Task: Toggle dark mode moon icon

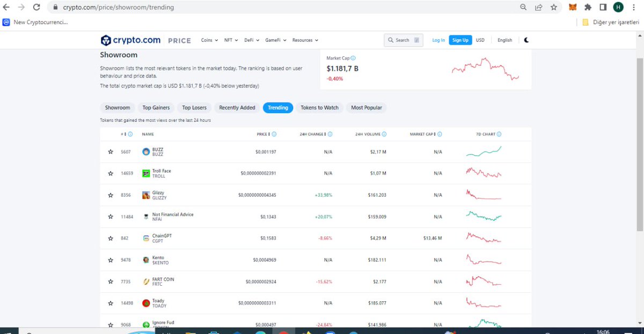Action: coord(526,40)
